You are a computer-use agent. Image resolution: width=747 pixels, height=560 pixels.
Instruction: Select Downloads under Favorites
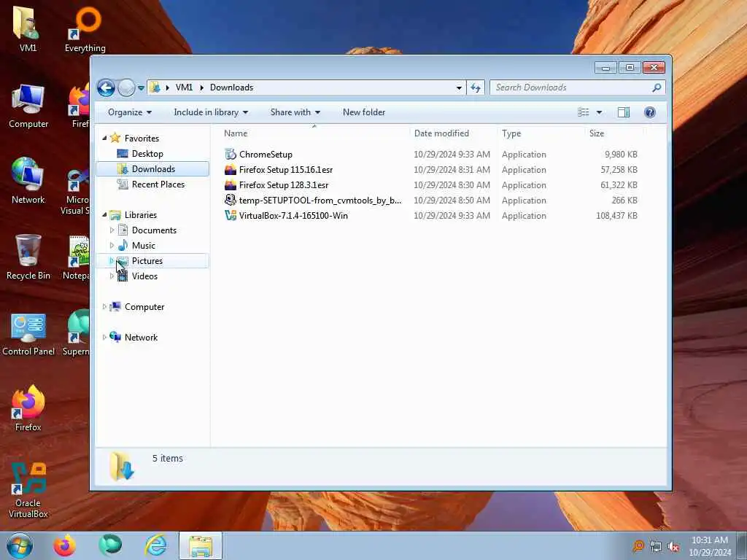coord(152,169)
